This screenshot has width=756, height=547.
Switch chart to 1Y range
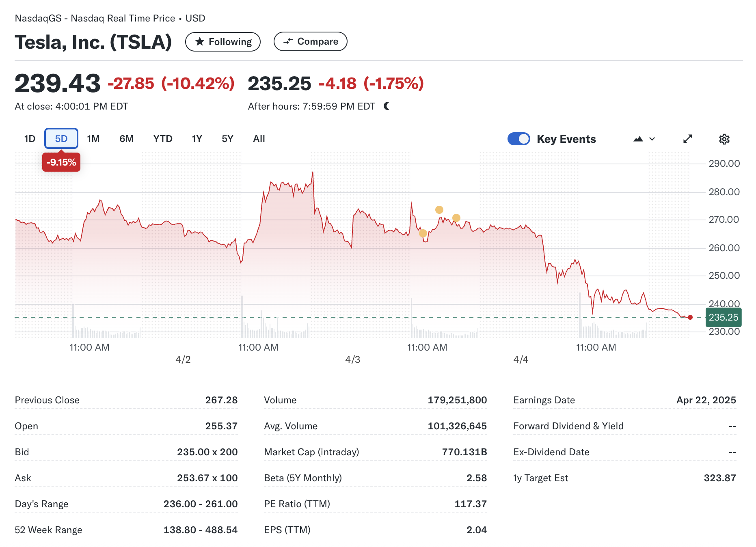[197, 139]
